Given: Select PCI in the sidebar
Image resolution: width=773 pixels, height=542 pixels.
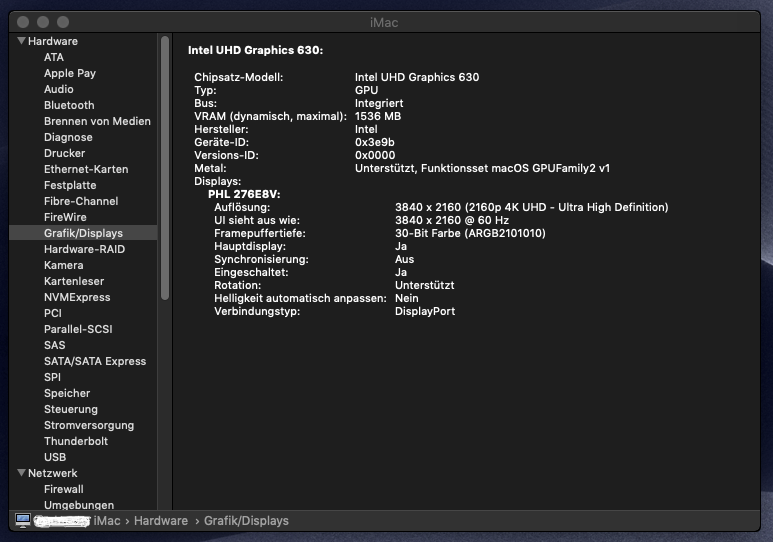Looking at the screenshot, I should tap(53, 313).
